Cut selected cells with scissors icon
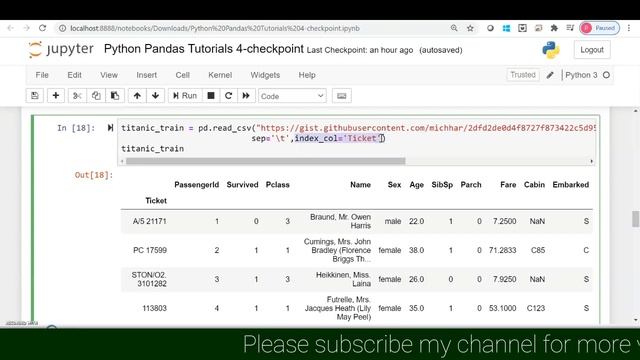 tap(77, 96)
